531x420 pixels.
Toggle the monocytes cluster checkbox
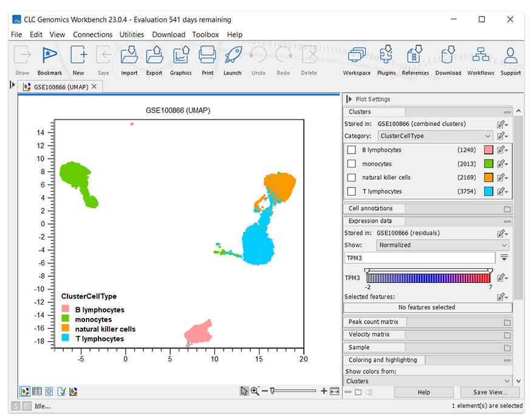click(351, 164)
